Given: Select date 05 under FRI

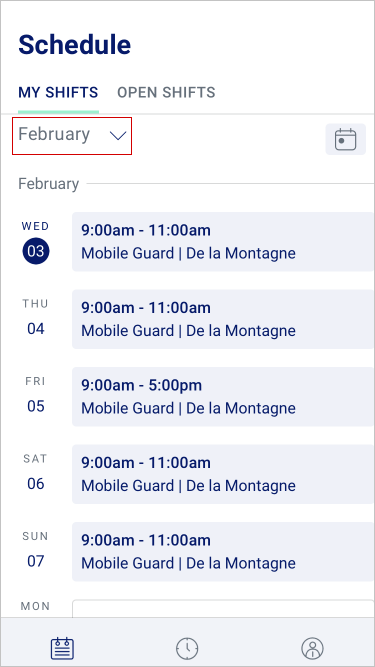Looking at the screenshot, I should point(36,406).
